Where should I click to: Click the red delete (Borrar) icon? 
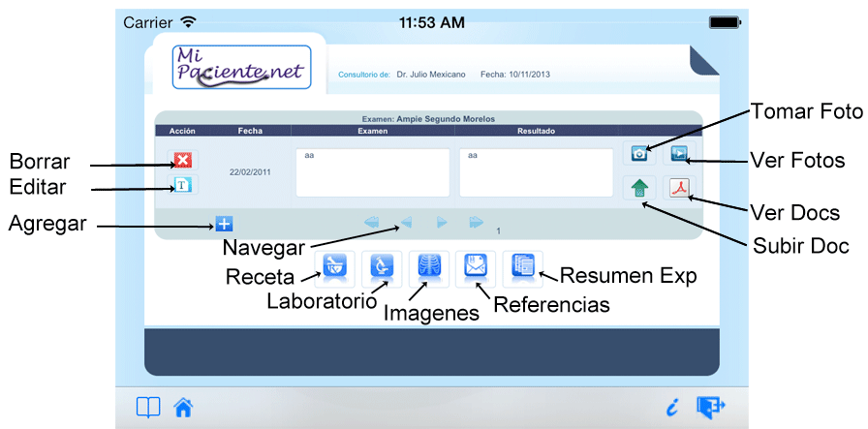click(181, 160)
